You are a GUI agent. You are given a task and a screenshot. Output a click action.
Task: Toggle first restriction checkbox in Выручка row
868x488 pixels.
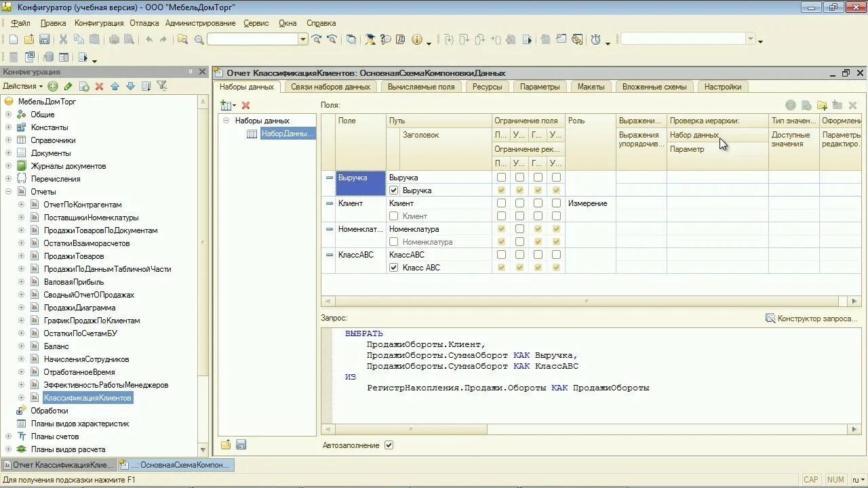[501, 178]
